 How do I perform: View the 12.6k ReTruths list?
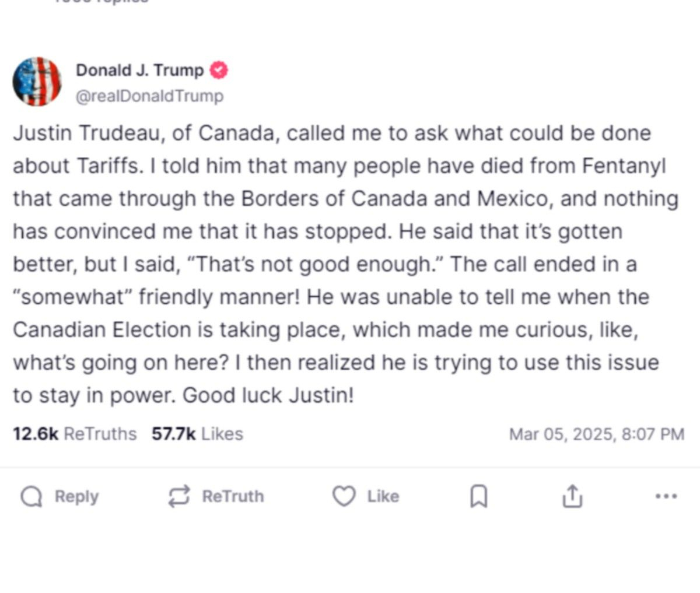[75, 434]
